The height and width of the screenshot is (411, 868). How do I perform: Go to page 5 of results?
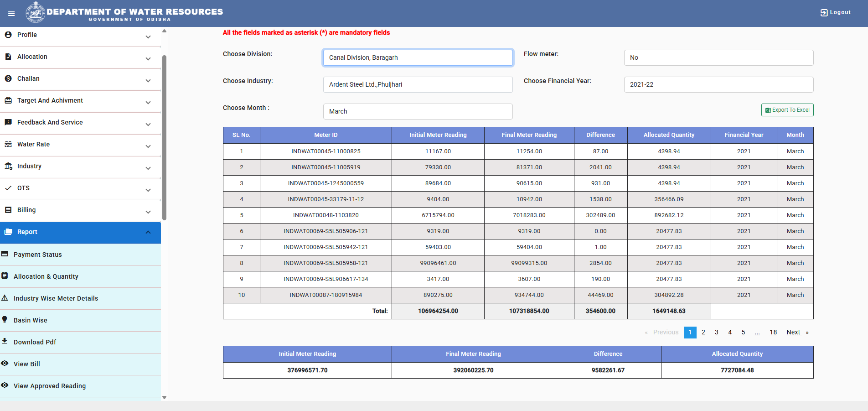point(743,332)
